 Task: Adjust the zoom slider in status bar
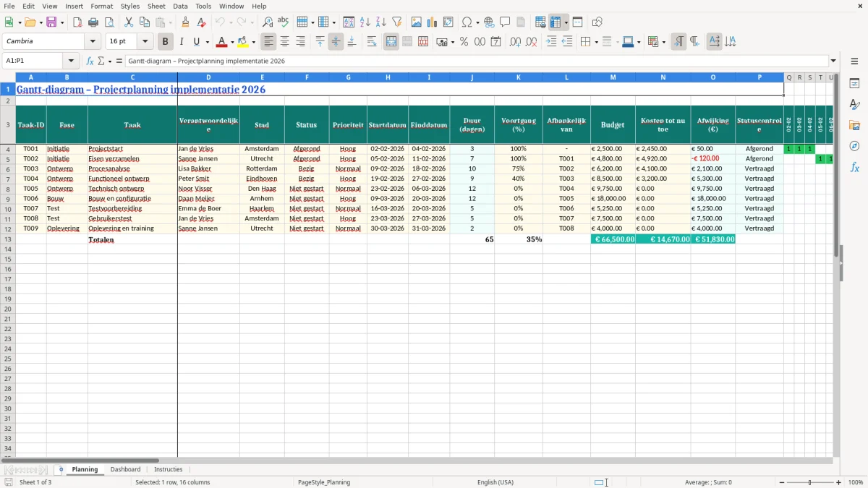pyautogui.click(x=811, y=482)
